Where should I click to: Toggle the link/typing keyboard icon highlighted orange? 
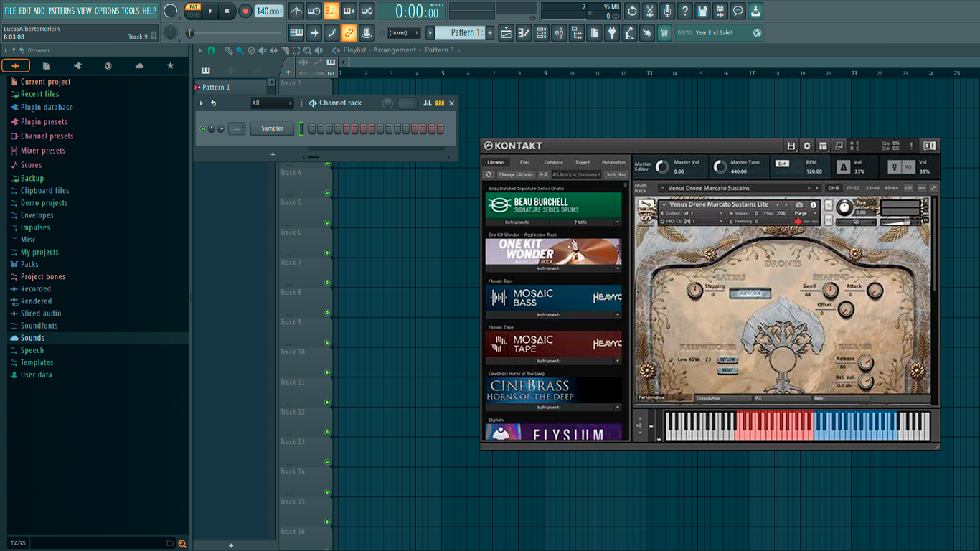tap(349, 33)
